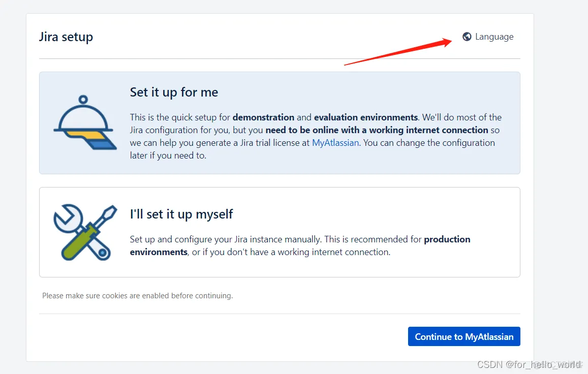Click the globe icon beside Language
The image size is (588, 374).
point(467,37)
